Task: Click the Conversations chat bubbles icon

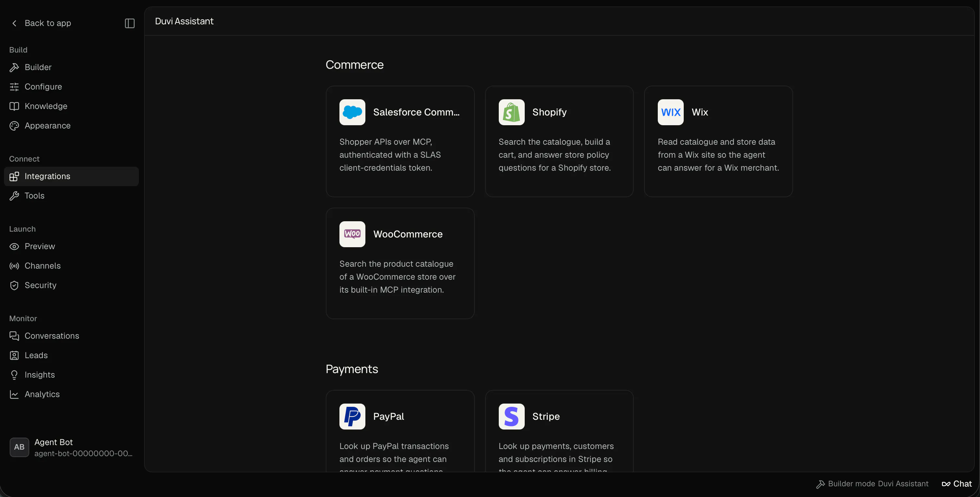Action: pyautogui.click(x=14, y=336)
